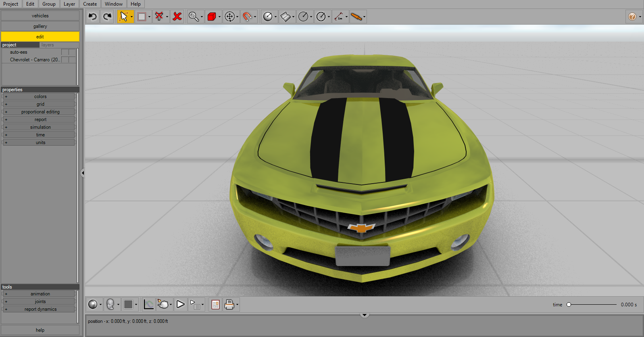Expand the report dynamics tools section
The image size is (644, 337).
[38, 309]
